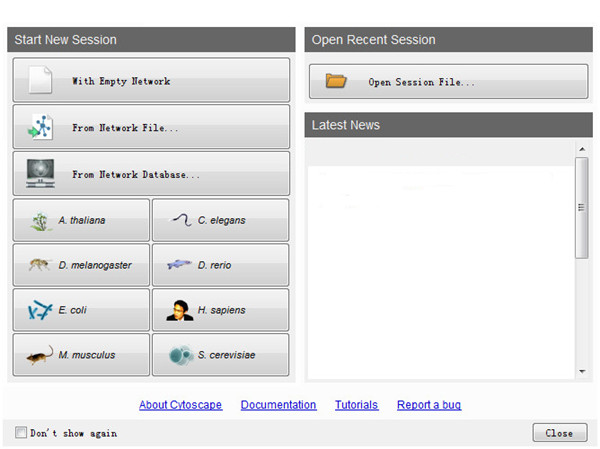Click the Latest News scrollbar down arrow

click(582, 372)
